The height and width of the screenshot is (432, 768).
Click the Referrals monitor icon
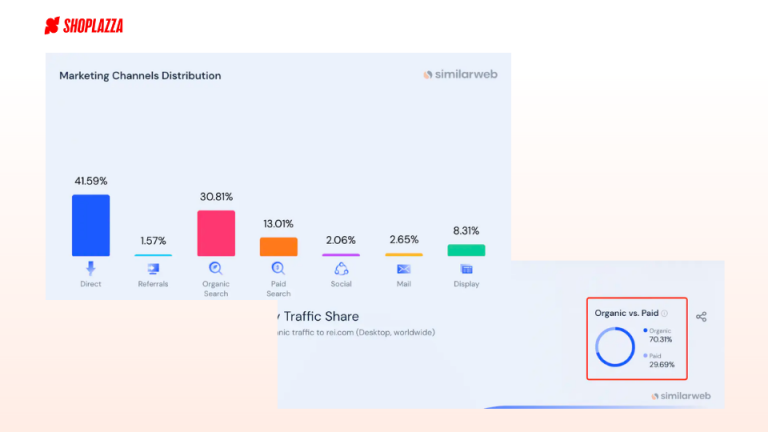pyautogui.click(x=153, y=268)
